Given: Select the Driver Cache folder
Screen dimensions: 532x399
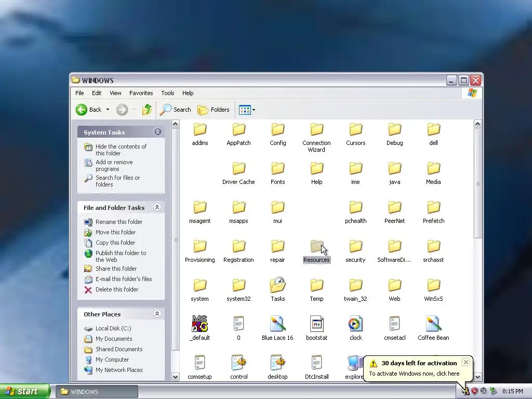Looking at the screenshot, I should click(x=238, y=173).
